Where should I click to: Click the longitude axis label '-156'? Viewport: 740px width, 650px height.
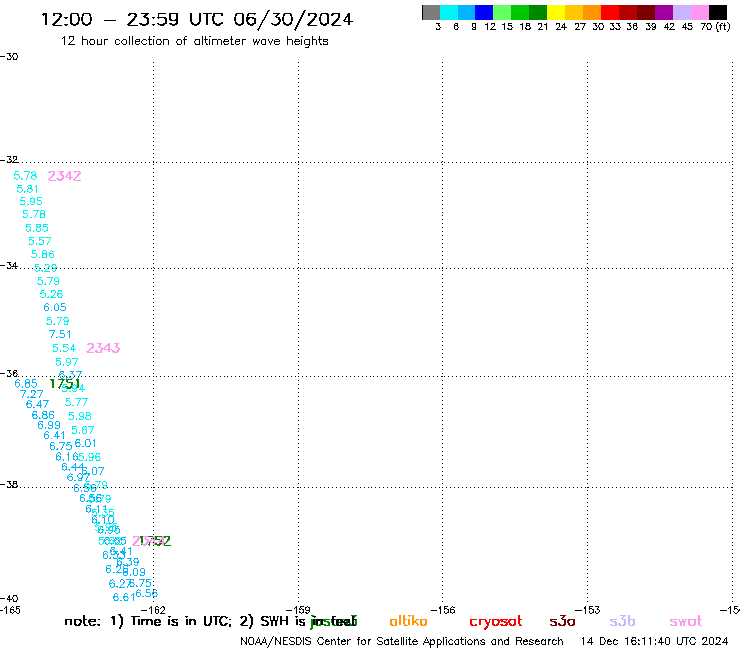click(x=443, y=610)
